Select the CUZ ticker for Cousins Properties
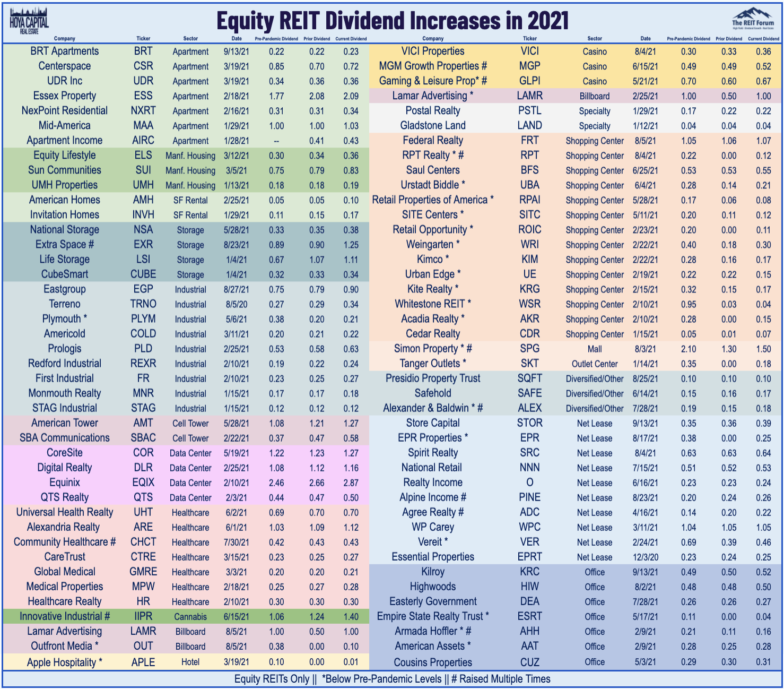Image resolution: width=784 pixels, height=689 pixels. click(530, 662)
